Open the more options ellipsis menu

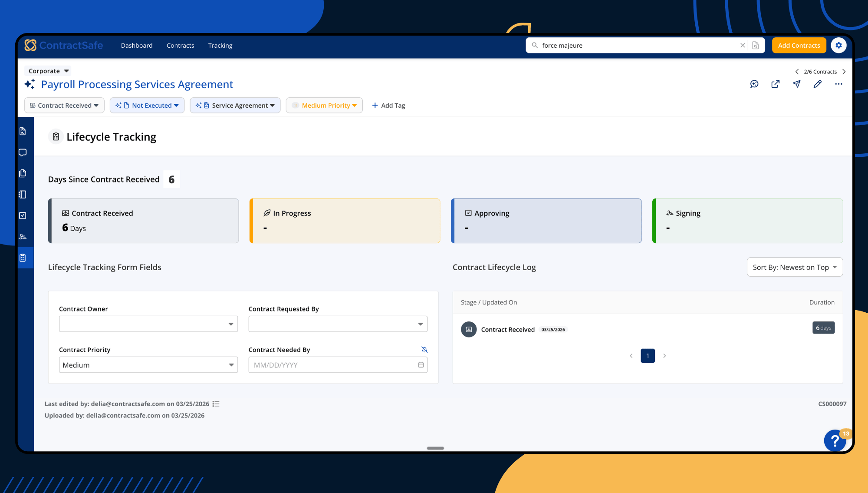coord(838,84)
